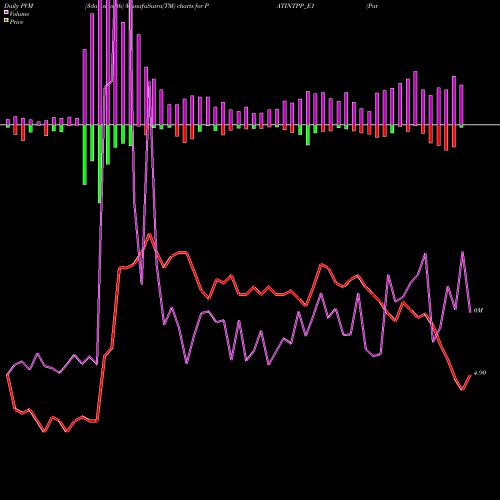Select the Volume legend label
The image size is (500, 500).
click(x=19, y=14)
